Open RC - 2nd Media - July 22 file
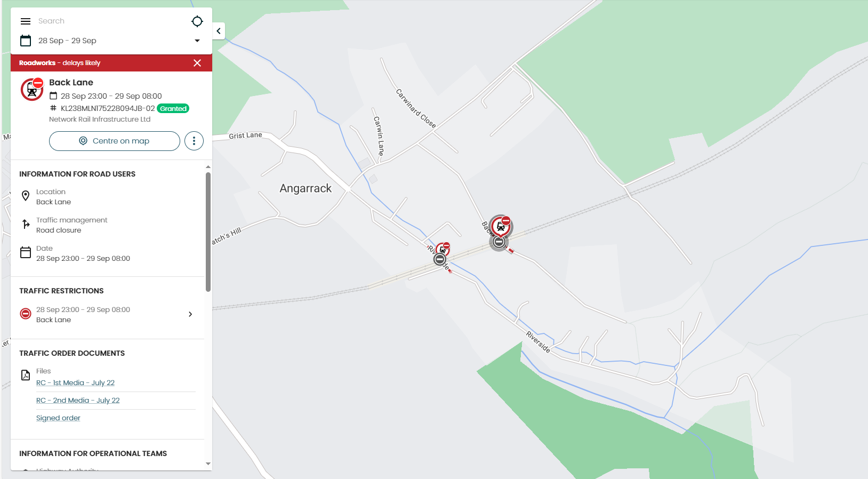868x479 pixels. coord(78,401)
